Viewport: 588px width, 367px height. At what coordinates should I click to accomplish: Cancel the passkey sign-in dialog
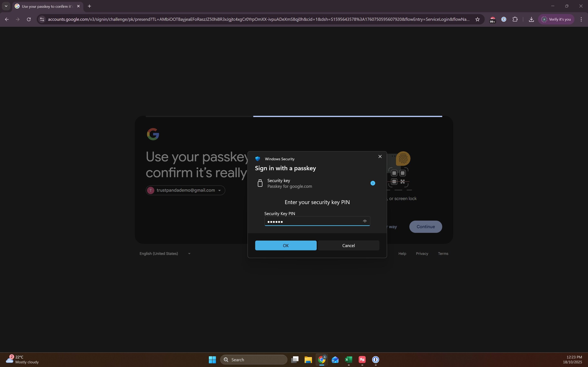pyautogui.click(x=348, y=245)
